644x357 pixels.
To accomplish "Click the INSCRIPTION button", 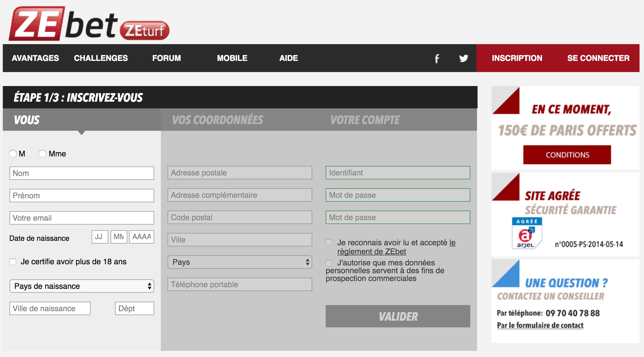I will [517, 58].
